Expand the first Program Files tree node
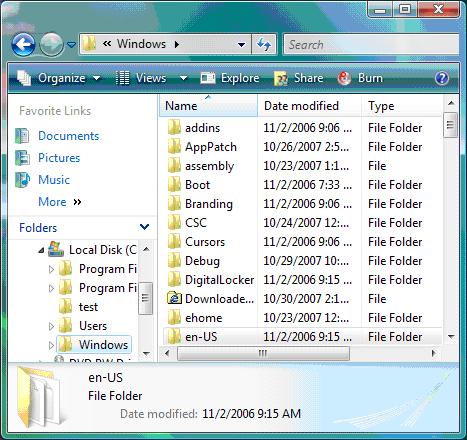467x440 pixels. click(51, 269)
